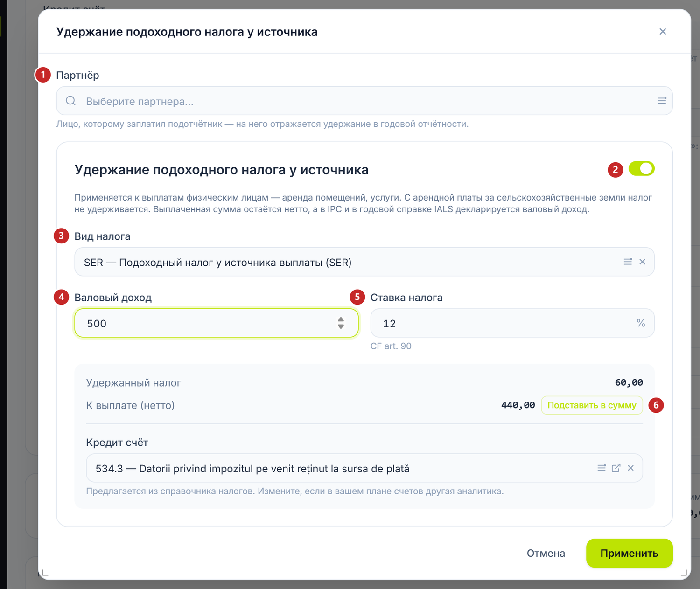Click the search icon in Партнёр field

coord(70,101)
